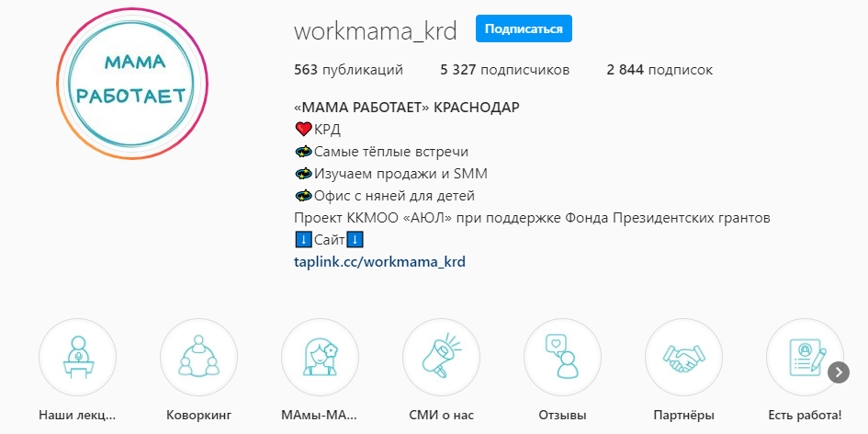Open the 5 327 подписчиков followers list
The image size is (868, 434).
pyautogui.click(x=505, y=71)
